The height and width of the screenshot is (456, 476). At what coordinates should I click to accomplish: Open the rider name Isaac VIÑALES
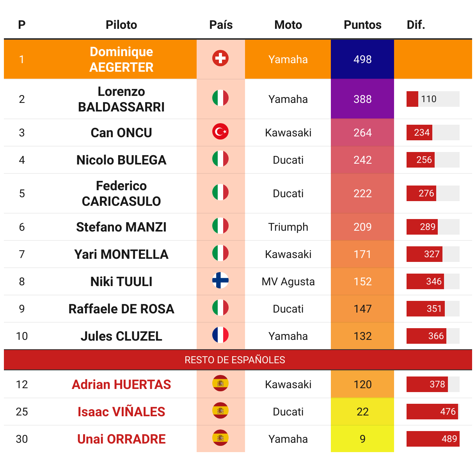(x=121, y=412)
